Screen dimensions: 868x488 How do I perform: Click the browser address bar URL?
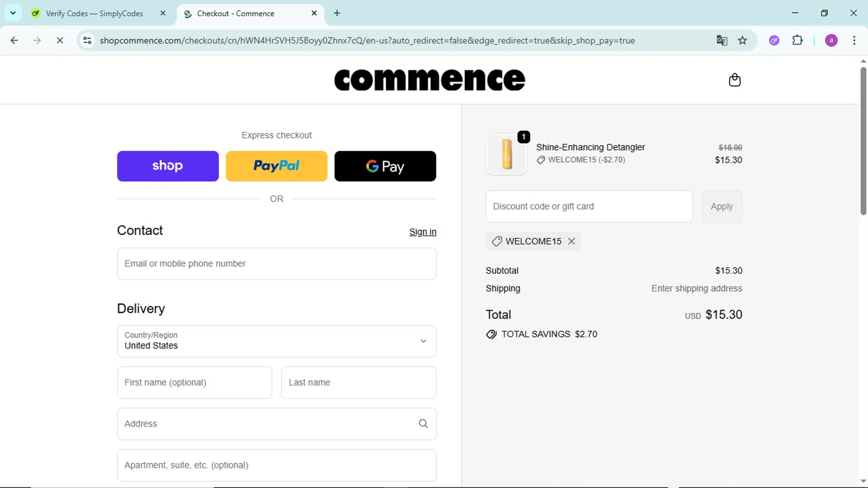point(367,41)
